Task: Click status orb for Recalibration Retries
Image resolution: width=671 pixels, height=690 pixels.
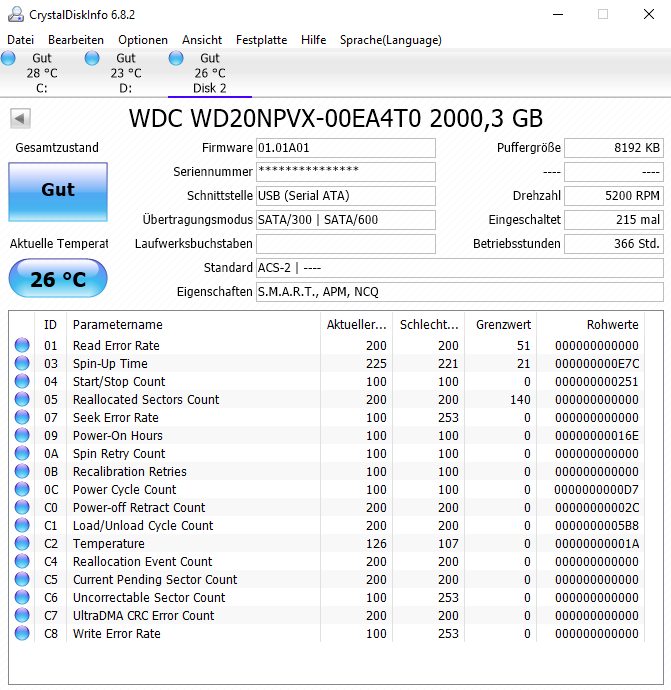Action: click(22, 472)
